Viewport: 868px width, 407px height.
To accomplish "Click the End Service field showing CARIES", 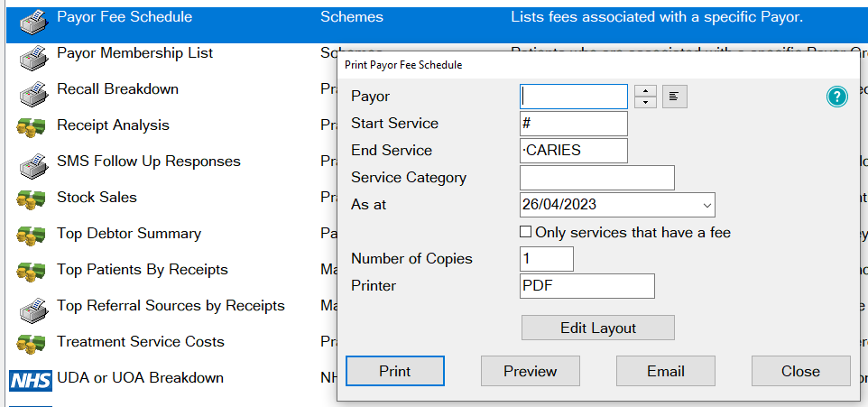I will tap(574, 151).
